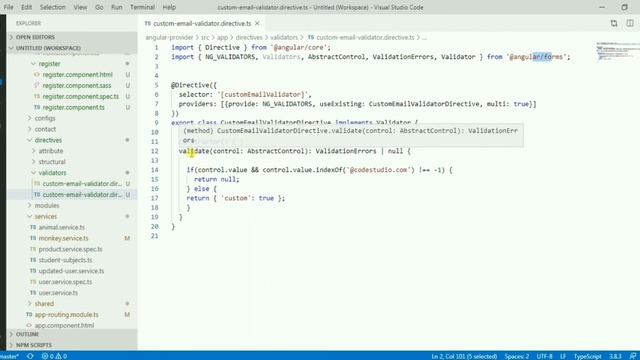This screenshot has height=360, width=640.
Task: Expand the structural folder
Action: coord(52,162)
